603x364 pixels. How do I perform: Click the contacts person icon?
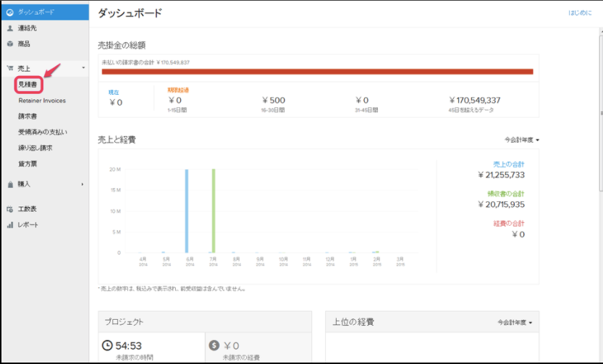pyautogui.click(x=10, y=28)
